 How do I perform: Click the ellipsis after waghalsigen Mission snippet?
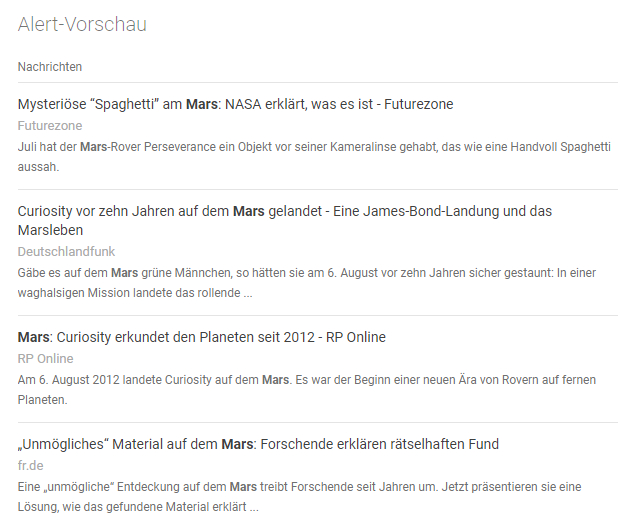(x=248, y=294)
